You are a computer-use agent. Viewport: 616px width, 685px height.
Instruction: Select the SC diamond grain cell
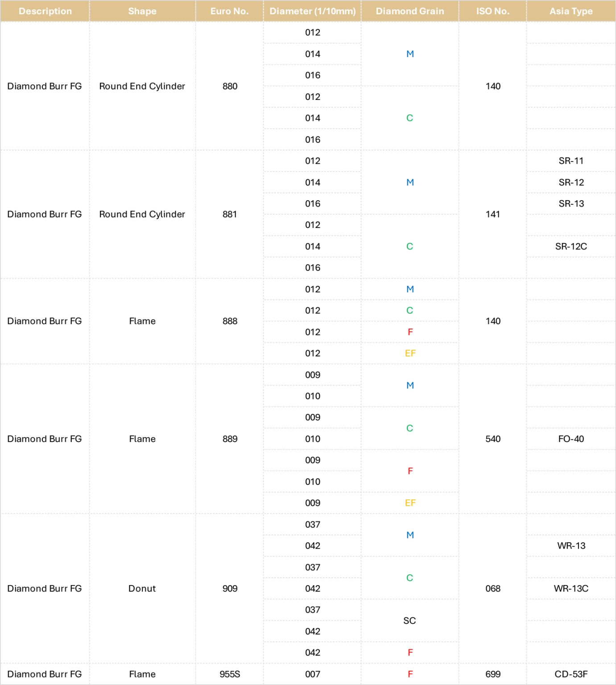[x=410, y=621]
